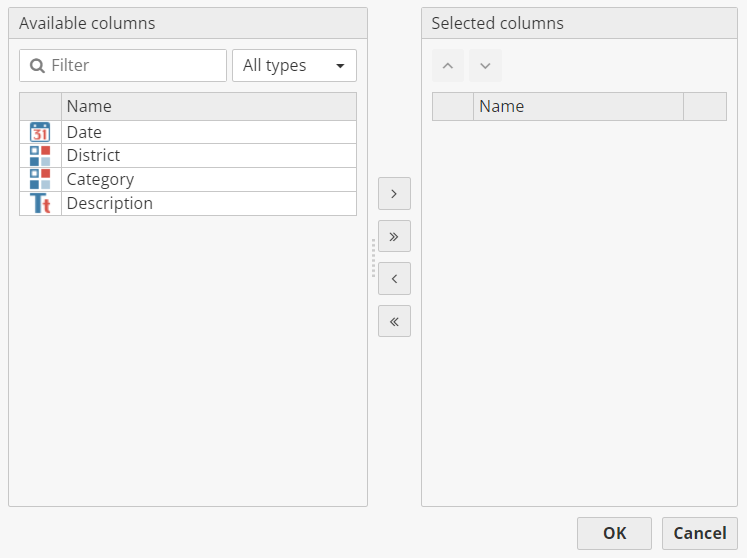Click the category-type icon next to Category
Viewport: 747px width, 558px height.
(40, 180)
